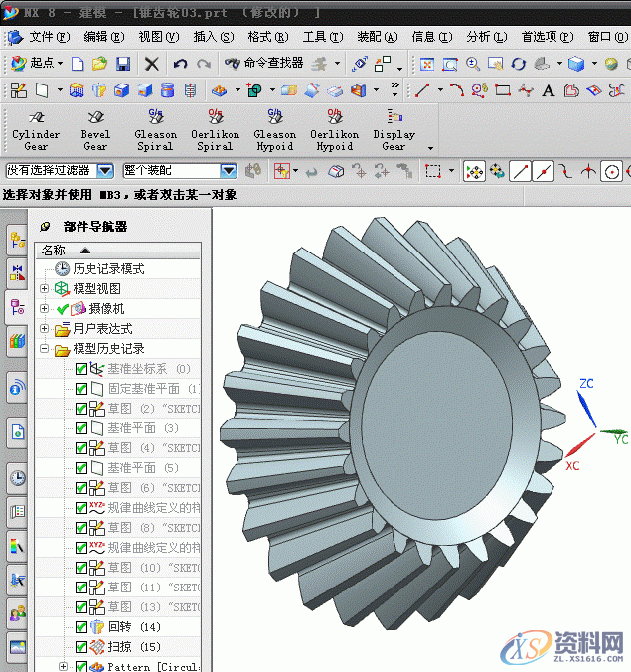
Task: Toggle the 扫掠 (15) feature checkbox
Action: [x=82, y=647]
